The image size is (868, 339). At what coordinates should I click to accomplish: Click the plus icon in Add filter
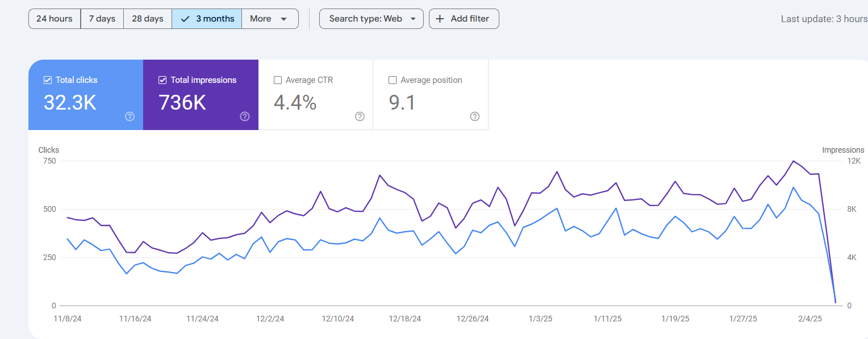coord(440,19)
